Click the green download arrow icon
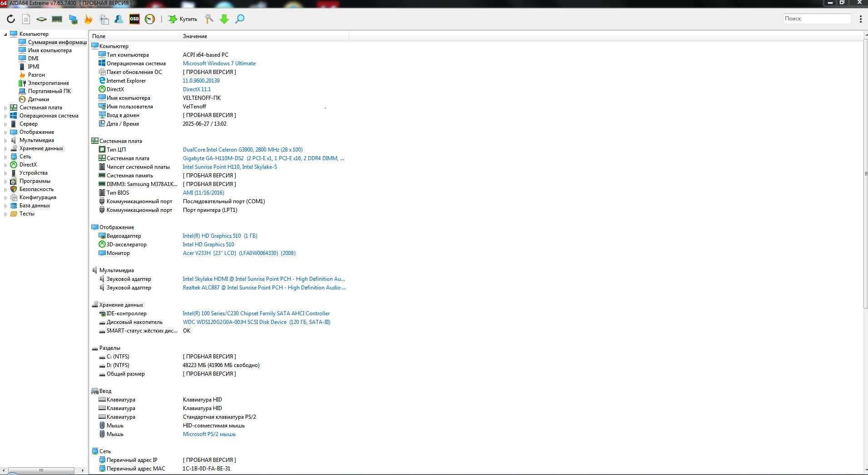The image size is (868, 475). (x=224, y=19)
